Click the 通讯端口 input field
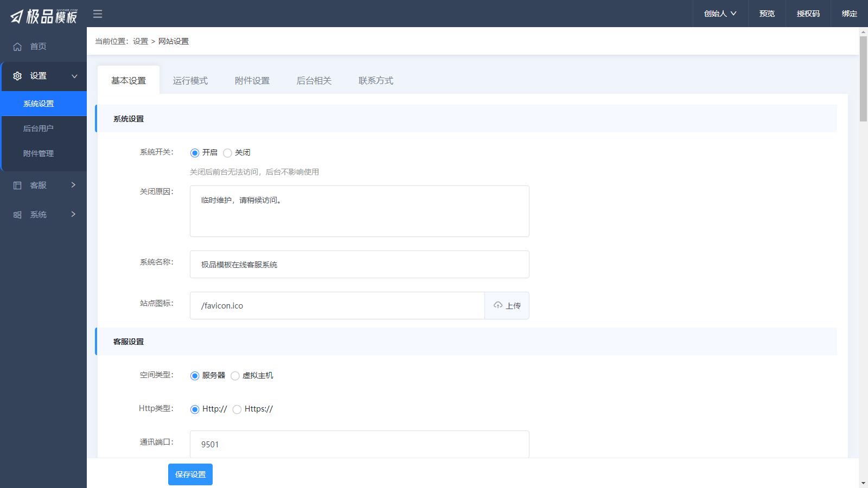868x488 pixels. click(x=359, y=444)
